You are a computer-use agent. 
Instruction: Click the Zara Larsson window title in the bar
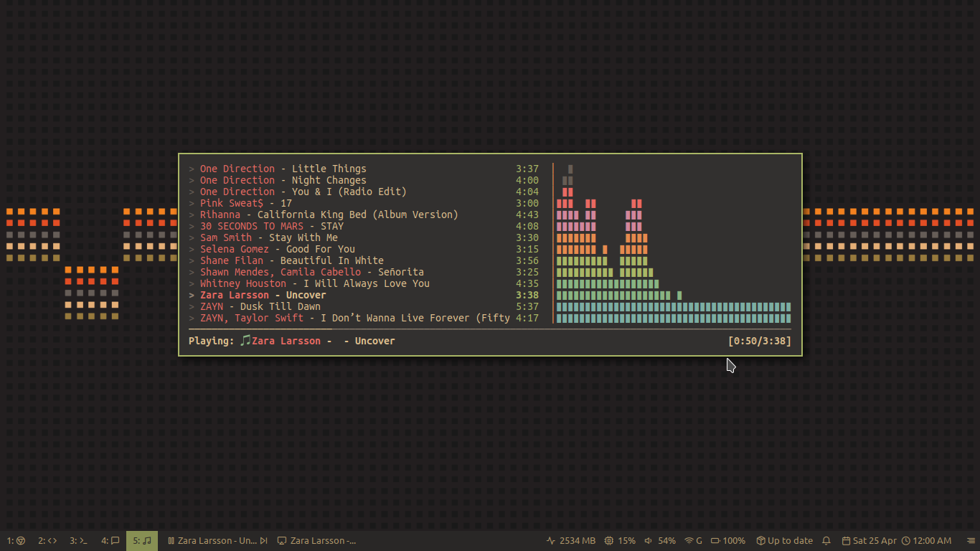[x=323, y=541]
